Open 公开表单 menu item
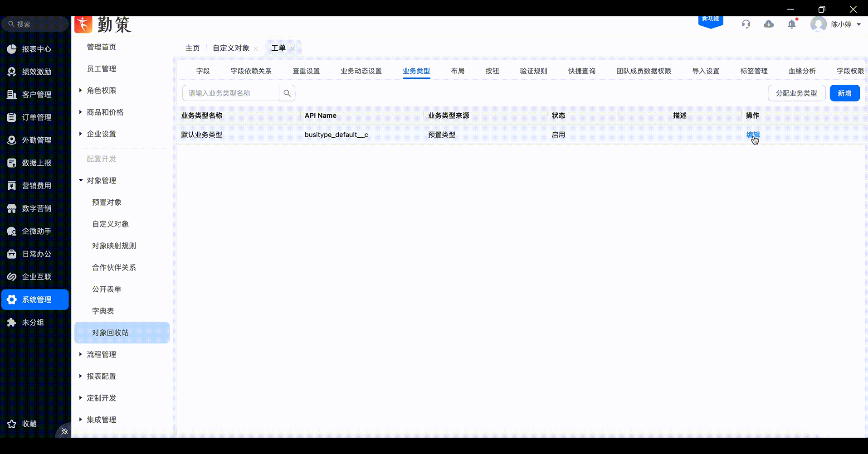868x454 pixels. pos(107,290)
